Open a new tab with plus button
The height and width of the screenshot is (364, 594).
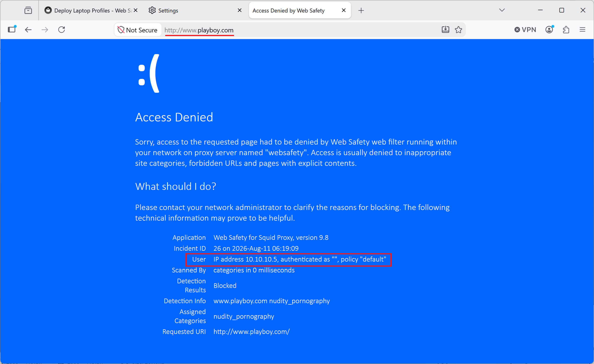click(x=361, y=10)
